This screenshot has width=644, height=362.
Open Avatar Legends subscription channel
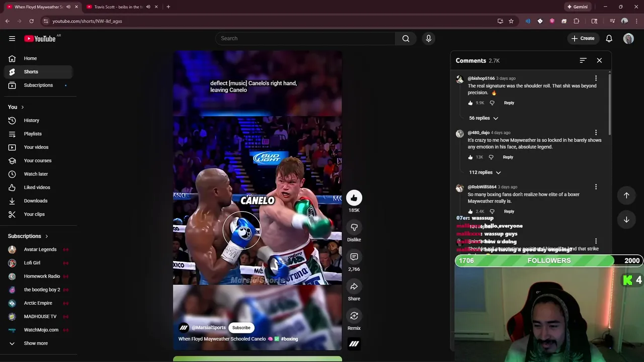(38, 249)
